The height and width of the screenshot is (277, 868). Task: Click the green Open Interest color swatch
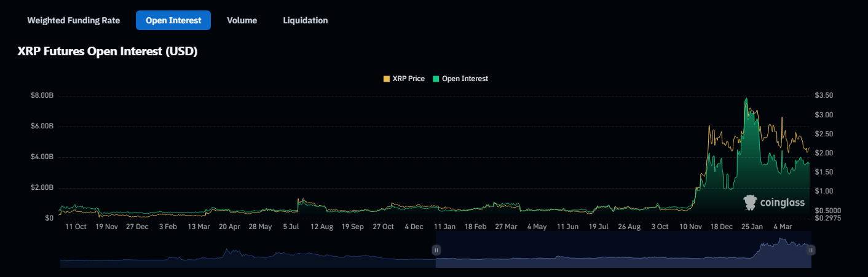436,79
